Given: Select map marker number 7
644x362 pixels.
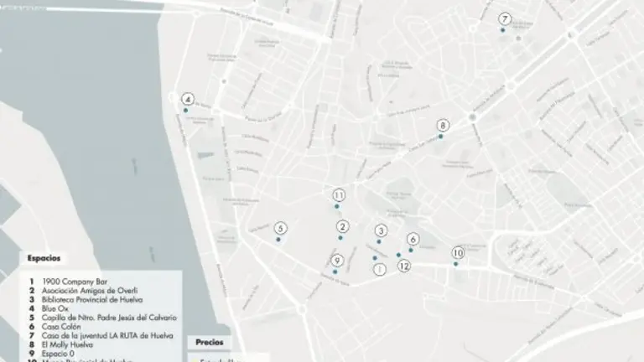Looking at the screenshot, I should coord(504,18).
